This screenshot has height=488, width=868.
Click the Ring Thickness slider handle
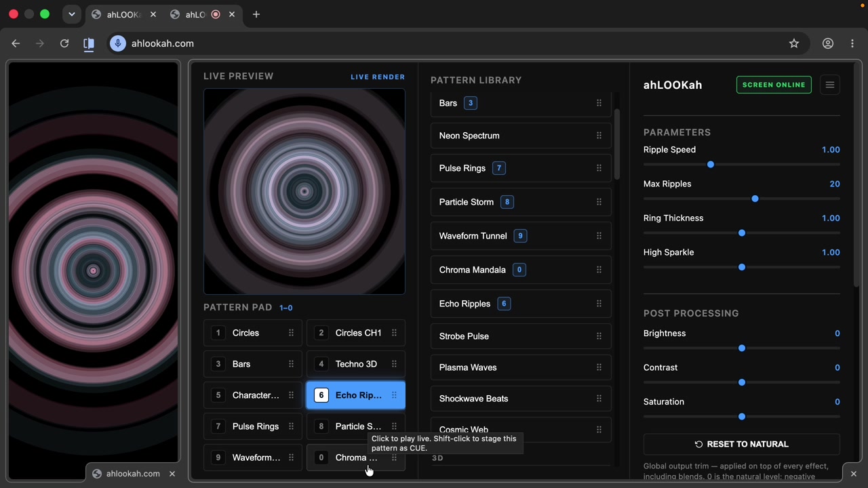point(742,233)
